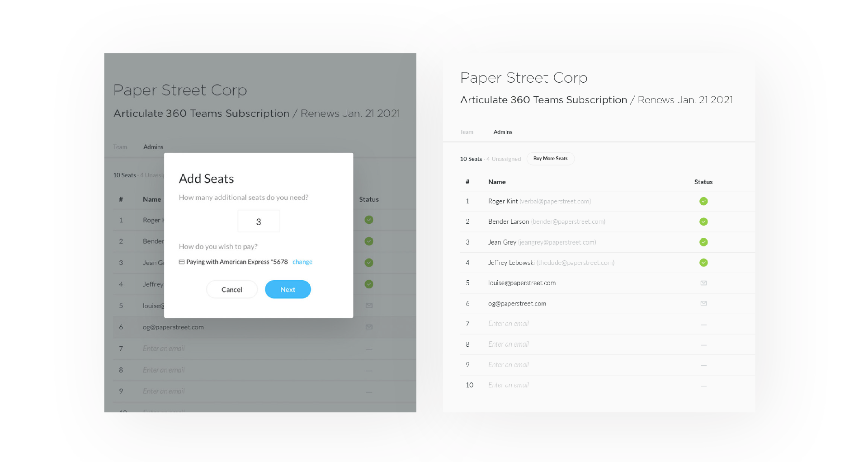Click the dash status icon on row 7
The width and height of the screenshot is (868, 462).
click(703, 324)
